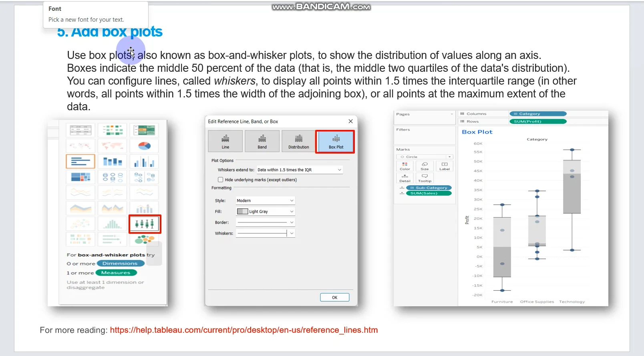
Task: Choose the histogram chart in Show Me
Action: (x=113, y=224)
